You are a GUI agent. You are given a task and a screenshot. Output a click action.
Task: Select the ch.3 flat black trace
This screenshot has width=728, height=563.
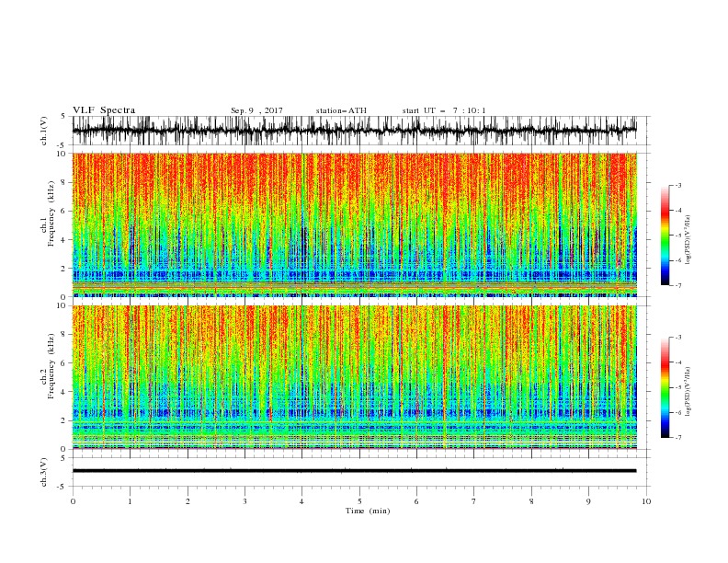[355, 471]
